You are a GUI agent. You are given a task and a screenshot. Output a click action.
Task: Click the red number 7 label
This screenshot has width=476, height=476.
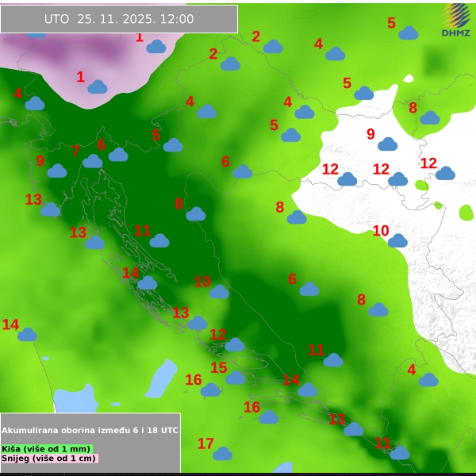[x=76, y=151]
